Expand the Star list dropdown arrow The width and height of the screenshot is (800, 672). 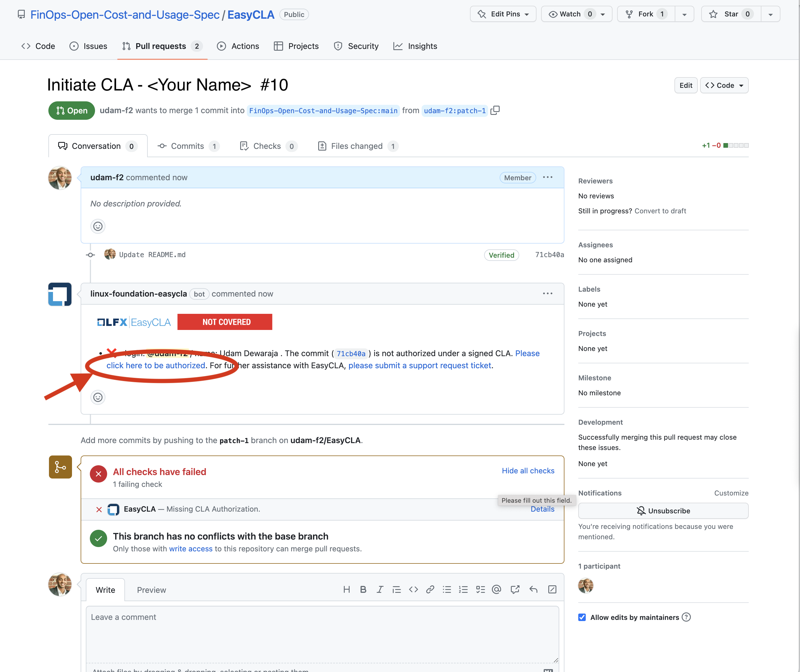pos(770,14)
